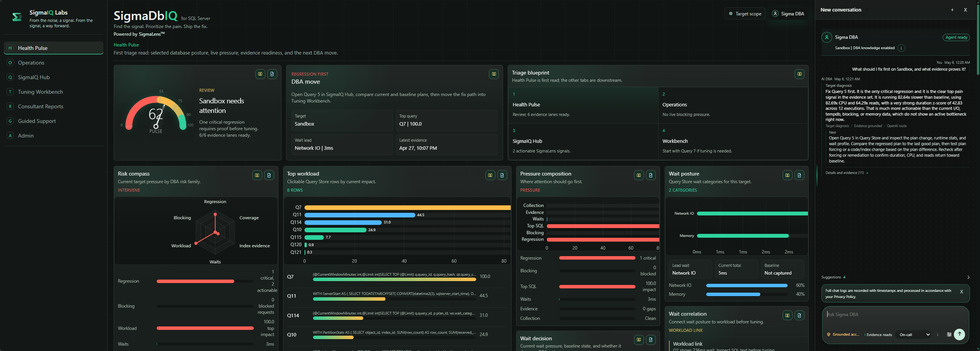The width and height of the screenshot is (980, 351).
Task: Click the info icon beside the On-call dropdown
Action: (x=938, y=334)
